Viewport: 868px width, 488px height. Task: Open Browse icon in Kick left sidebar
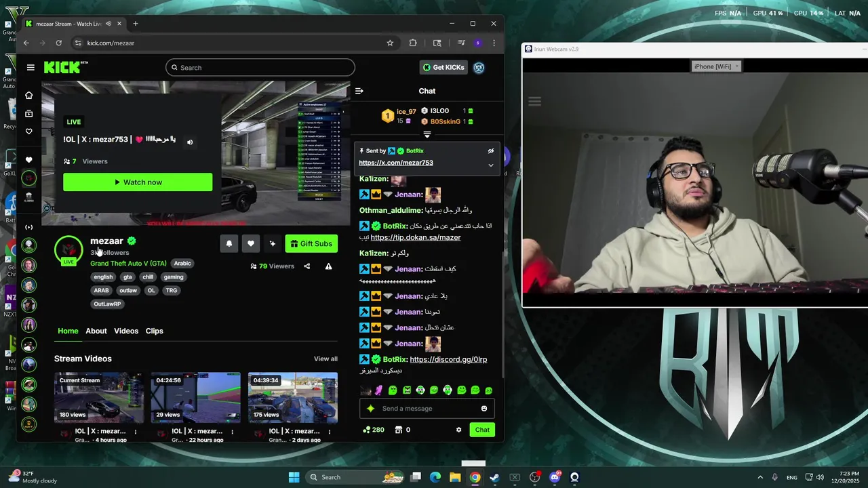click(x=28, y=113)
